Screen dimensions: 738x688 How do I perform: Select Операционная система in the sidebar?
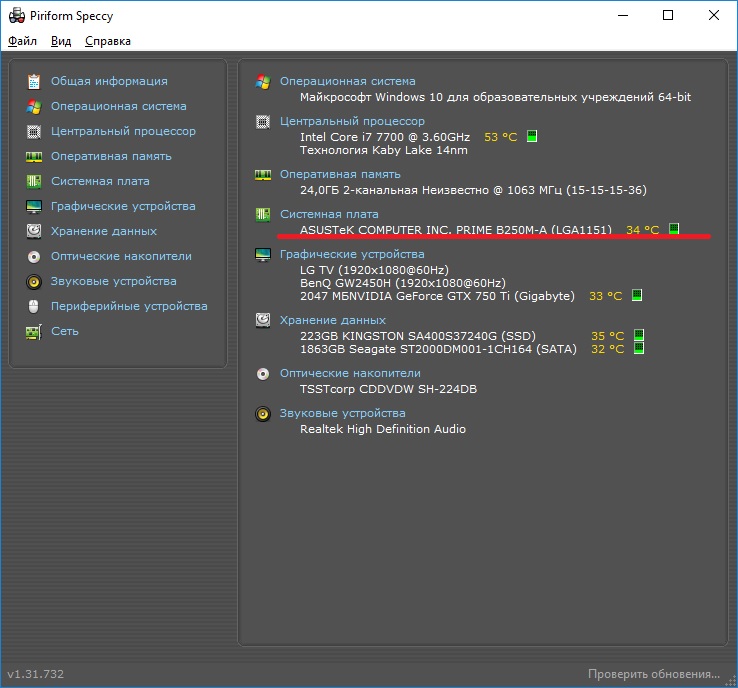tap(119, 106)
